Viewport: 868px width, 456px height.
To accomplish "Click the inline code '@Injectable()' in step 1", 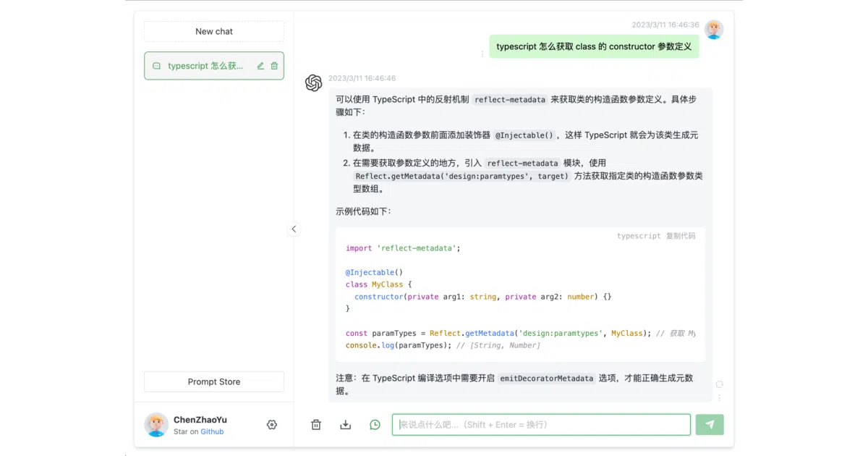I will 524,135.
